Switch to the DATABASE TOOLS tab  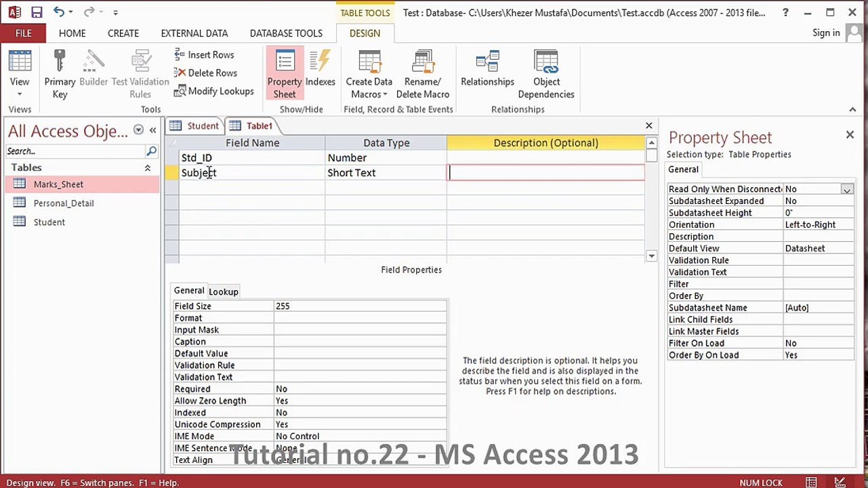[286, 33]
